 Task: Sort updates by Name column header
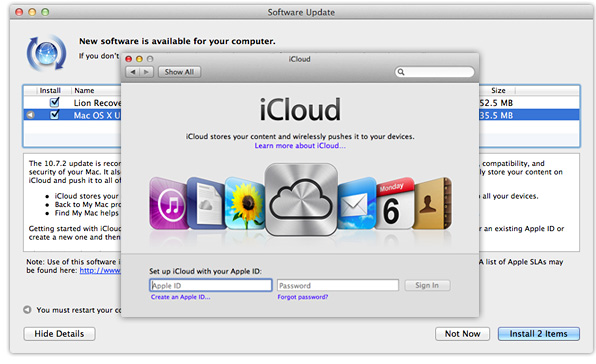84,90
